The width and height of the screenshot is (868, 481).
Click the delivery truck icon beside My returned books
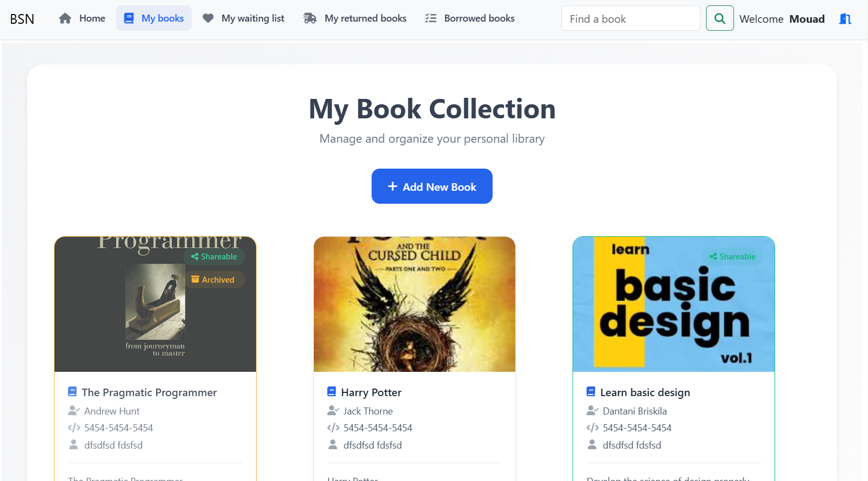309,18
